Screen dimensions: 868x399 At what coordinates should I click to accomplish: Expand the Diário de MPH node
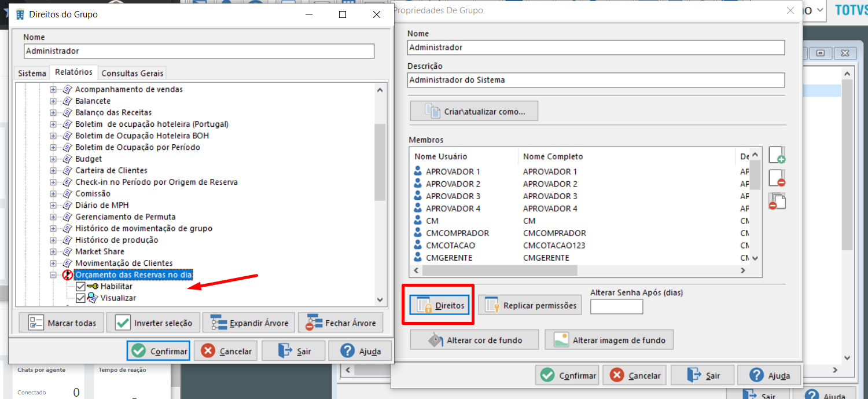53,205
